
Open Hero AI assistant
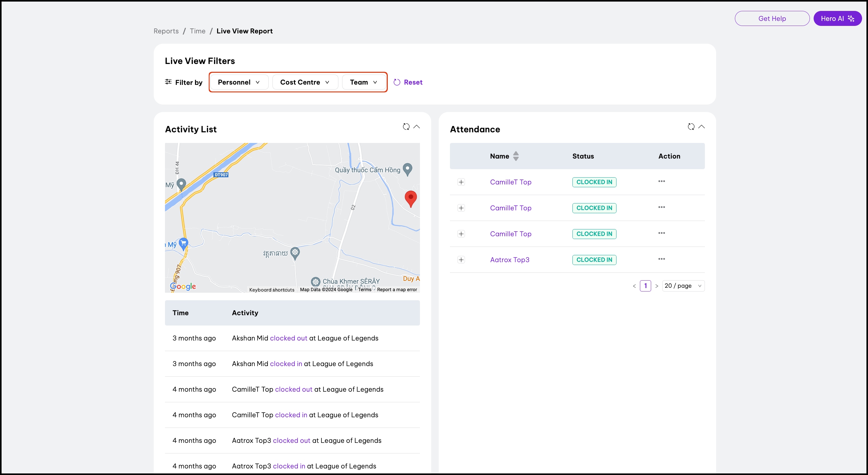click(837, 18)
